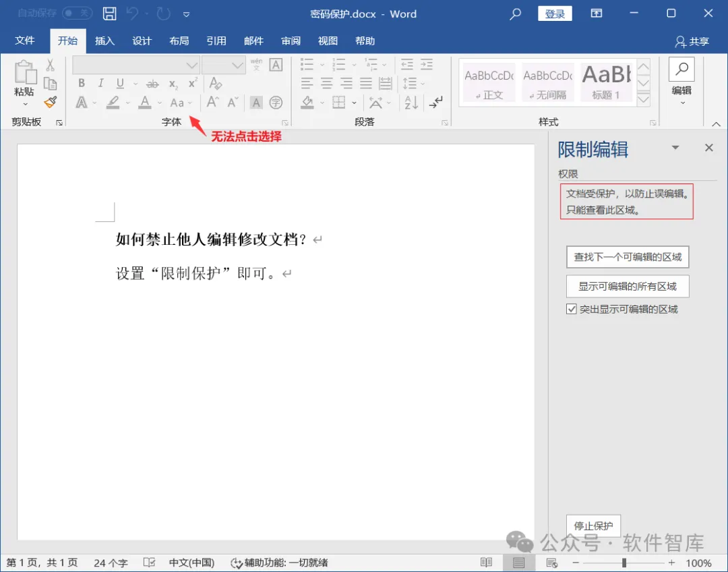This screenshot has height=572, width=728.
Task: Click the Clear Formatting icon
Action: tap(216, 83)
